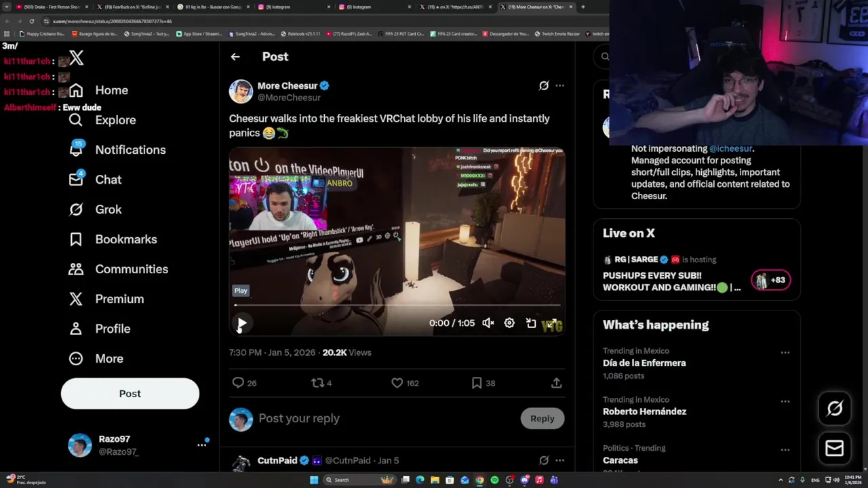This screenshot has height=488, width=868.
Task: Open Grok in the sidebar
Action: 95,209
